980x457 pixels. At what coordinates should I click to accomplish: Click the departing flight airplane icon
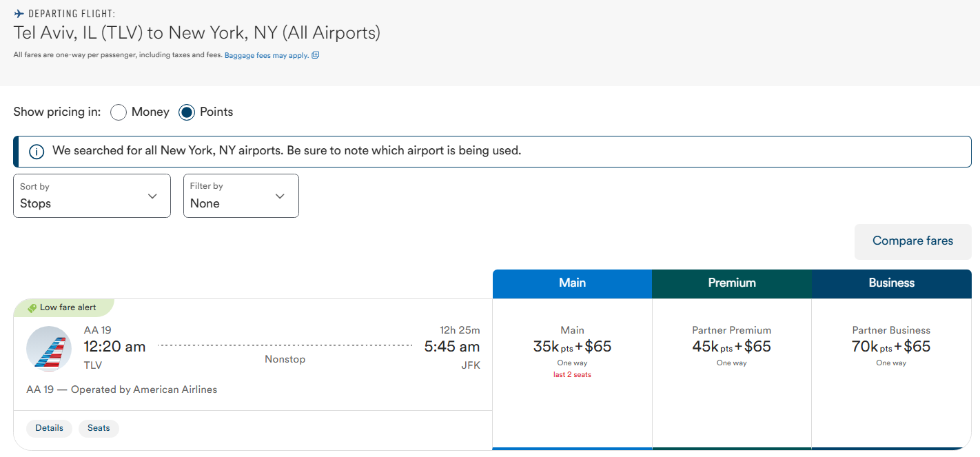pos(19,14)
